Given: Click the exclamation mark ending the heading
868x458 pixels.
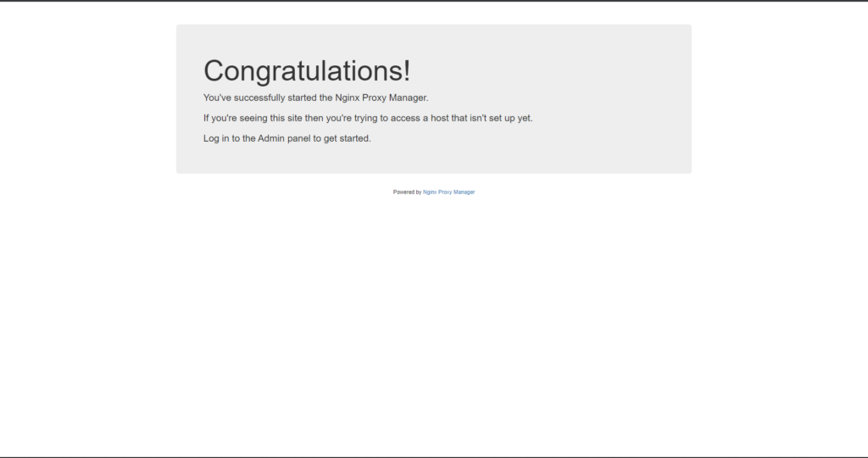Looking at the screenshot, I should click(x=405, y=71).
